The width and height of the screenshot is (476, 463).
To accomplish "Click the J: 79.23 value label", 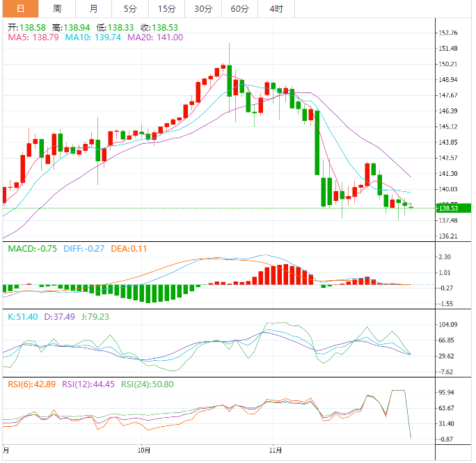I will (x=93, y=316).
